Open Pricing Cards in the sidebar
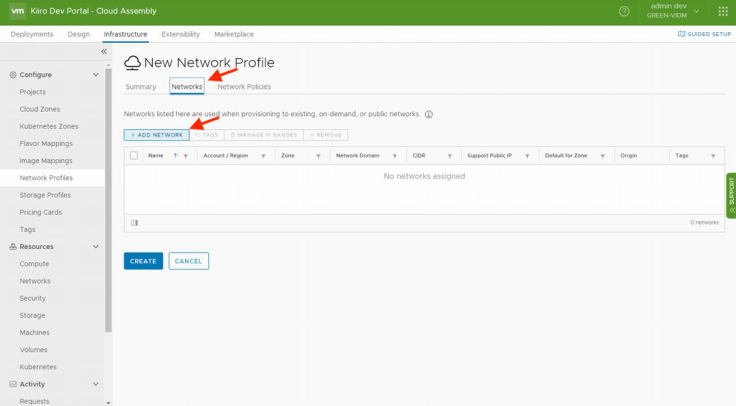The width and height of the screenshot is (736, 406). pos(41,212)
